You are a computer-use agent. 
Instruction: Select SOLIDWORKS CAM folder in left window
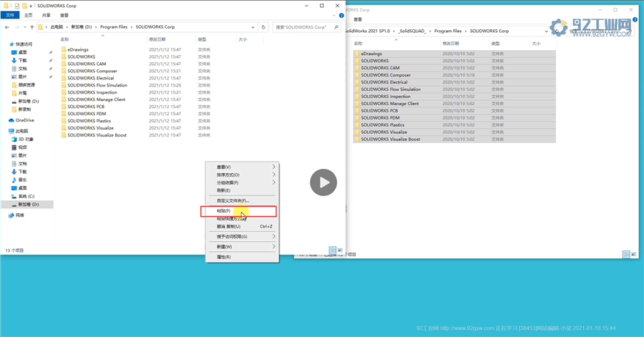[87, 64]
